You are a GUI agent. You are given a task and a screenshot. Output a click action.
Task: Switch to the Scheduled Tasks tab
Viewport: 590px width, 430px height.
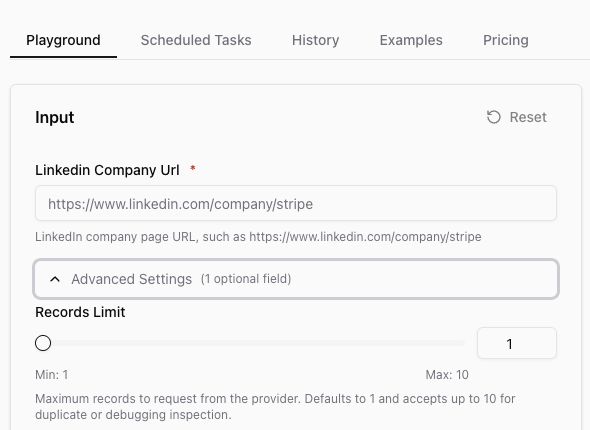coord(196,40)
